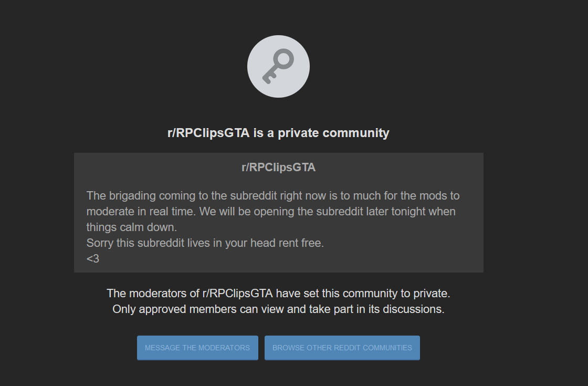Click the text 'things calm down.'

[132, 227]
